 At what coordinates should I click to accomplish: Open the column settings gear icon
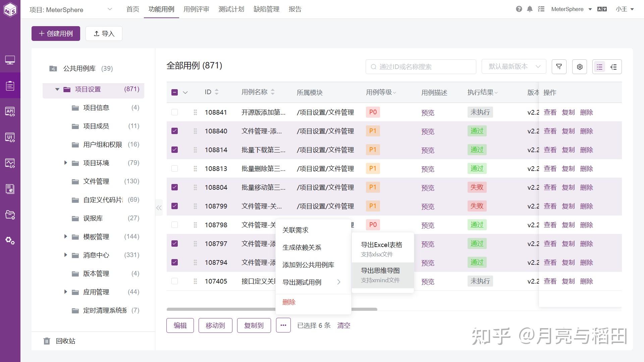click(x=580, y=67)
